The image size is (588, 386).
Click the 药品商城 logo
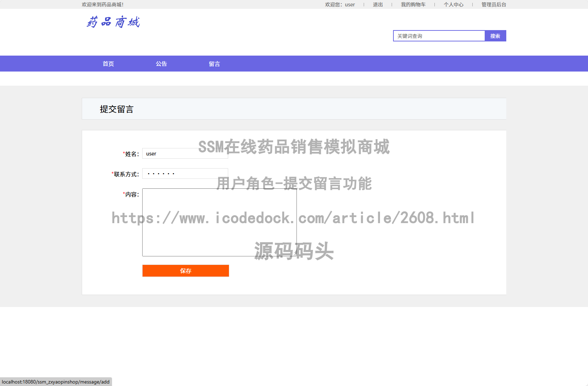[113, 22]
